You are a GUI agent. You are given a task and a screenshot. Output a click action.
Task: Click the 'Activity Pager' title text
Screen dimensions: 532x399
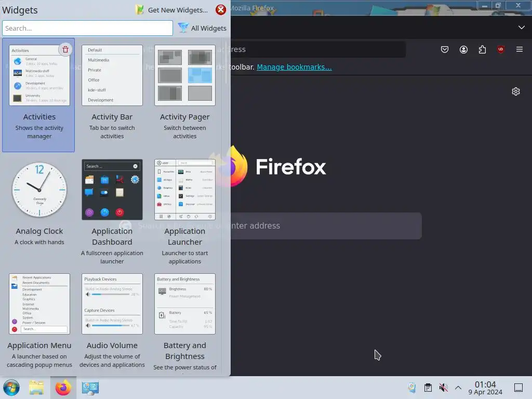pos(185,117)
